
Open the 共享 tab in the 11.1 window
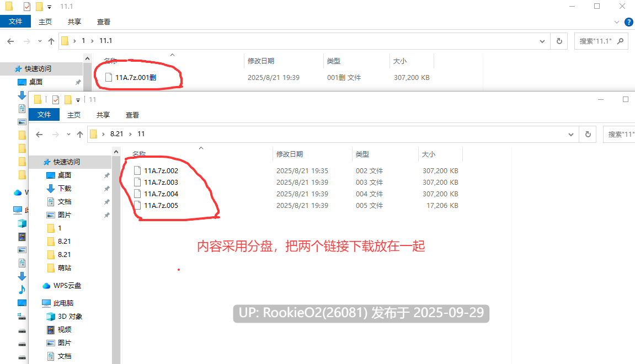(74, 22)
